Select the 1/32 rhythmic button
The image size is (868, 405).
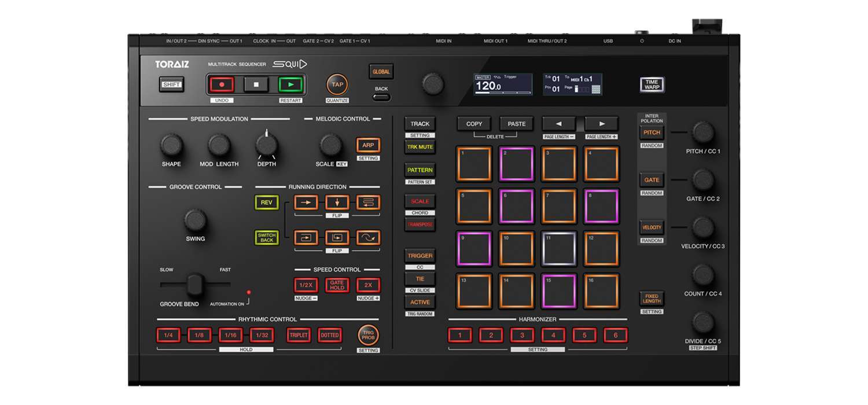262,335
